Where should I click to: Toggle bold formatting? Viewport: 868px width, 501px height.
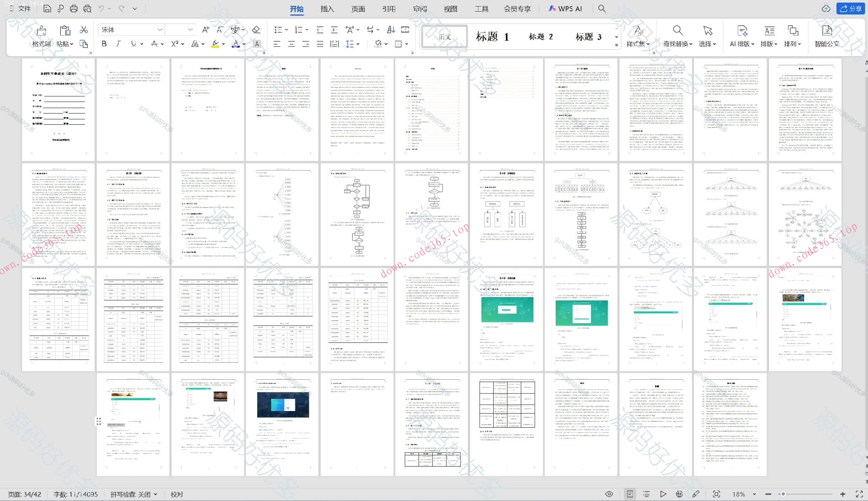(104, 44)
